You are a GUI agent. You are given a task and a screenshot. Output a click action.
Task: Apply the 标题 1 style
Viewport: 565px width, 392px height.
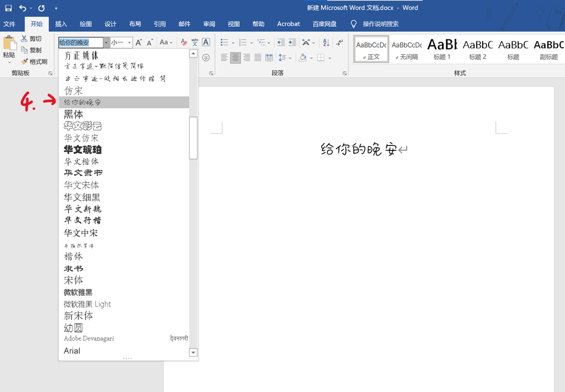point(441,49)
